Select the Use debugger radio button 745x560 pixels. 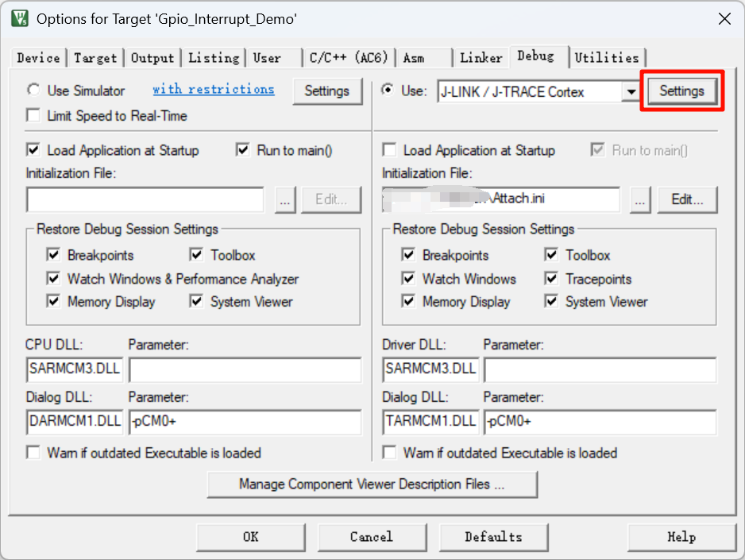tap(388, 90)
